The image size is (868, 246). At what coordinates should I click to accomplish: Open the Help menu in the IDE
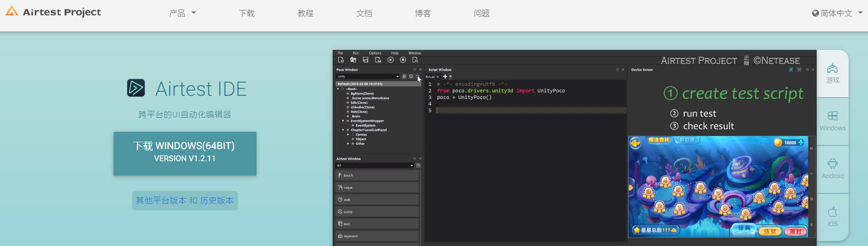coord(395,53)
